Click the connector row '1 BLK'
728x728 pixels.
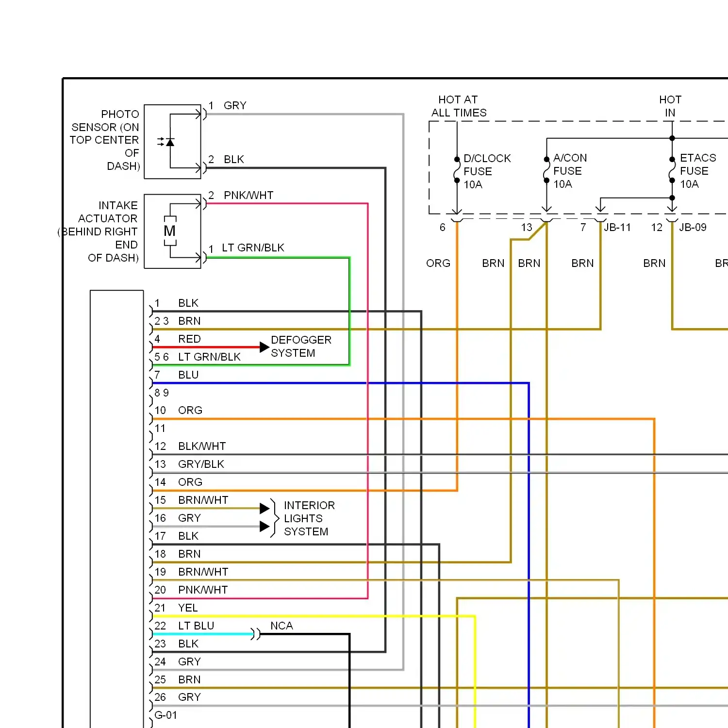[x=176, y=303]
